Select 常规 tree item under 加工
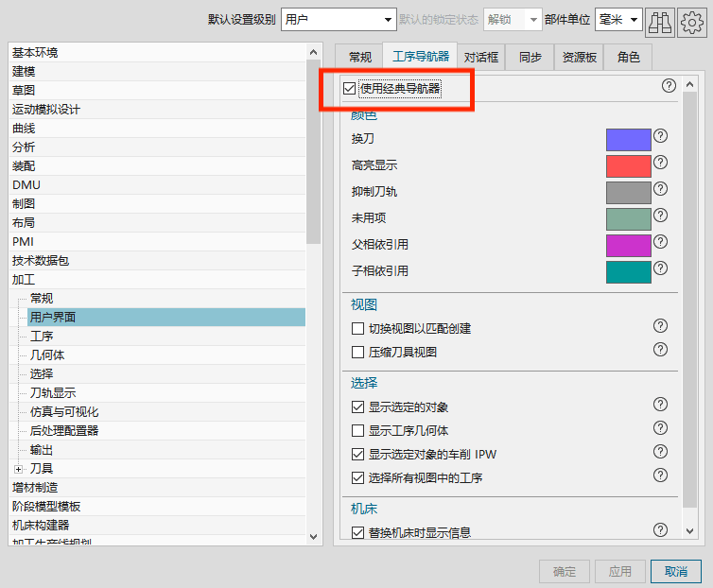Screen dimensions: 713x588 click(x=42, y=299)
